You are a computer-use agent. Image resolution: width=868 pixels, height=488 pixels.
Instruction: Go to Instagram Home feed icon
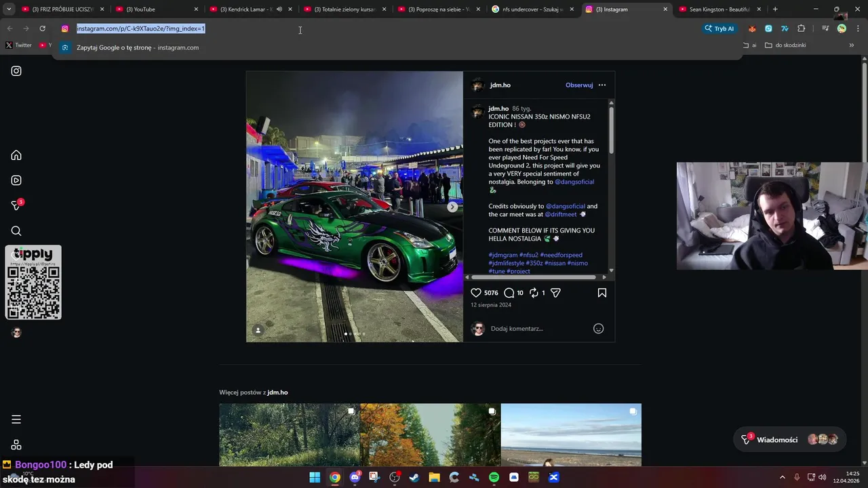(16, 155)
